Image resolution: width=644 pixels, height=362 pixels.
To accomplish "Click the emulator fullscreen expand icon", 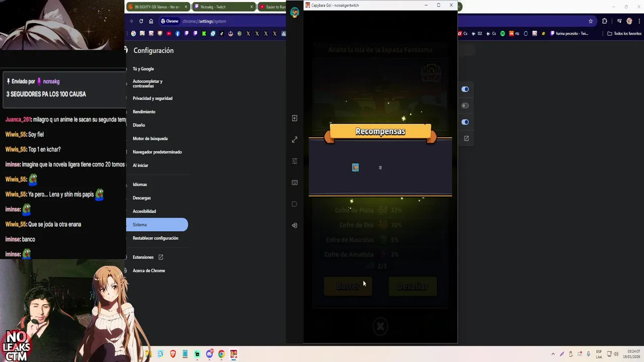I will click(295, 140).
